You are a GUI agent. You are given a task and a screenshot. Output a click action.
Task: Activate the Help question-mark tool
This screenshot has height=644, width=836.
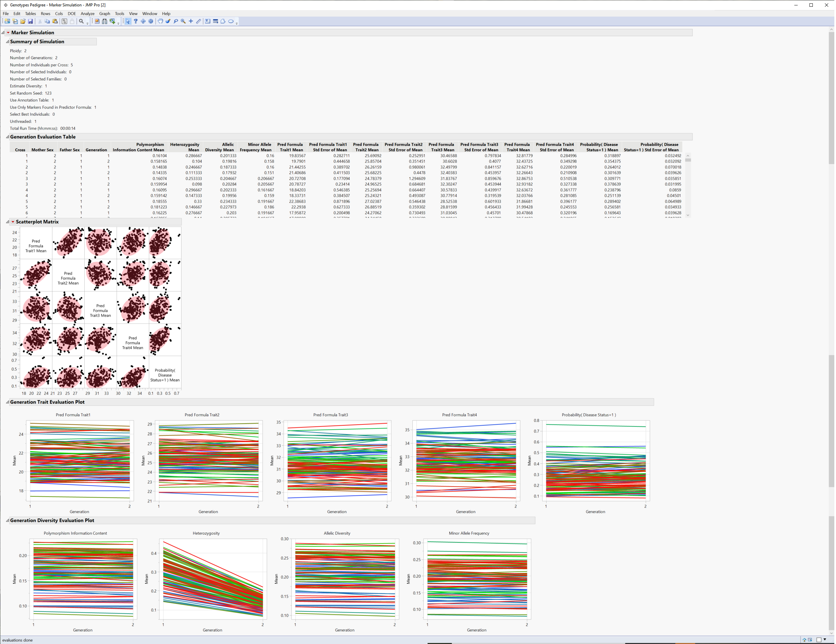tap(136, 22)
